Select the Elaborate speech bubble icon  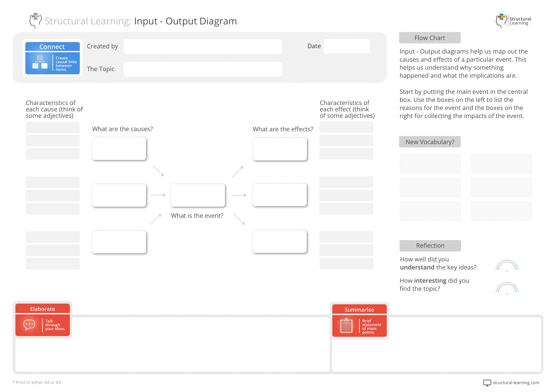click(x=29, y=325)
